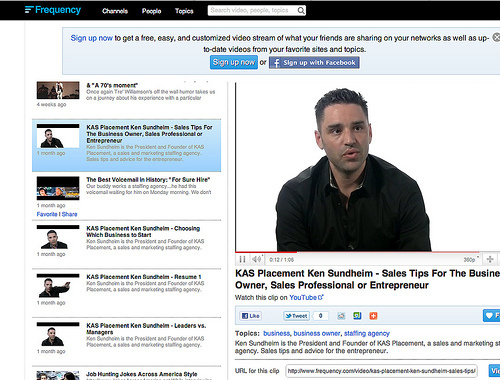Pause the video playback
This screenshot has height=380, width=500.
243,259
